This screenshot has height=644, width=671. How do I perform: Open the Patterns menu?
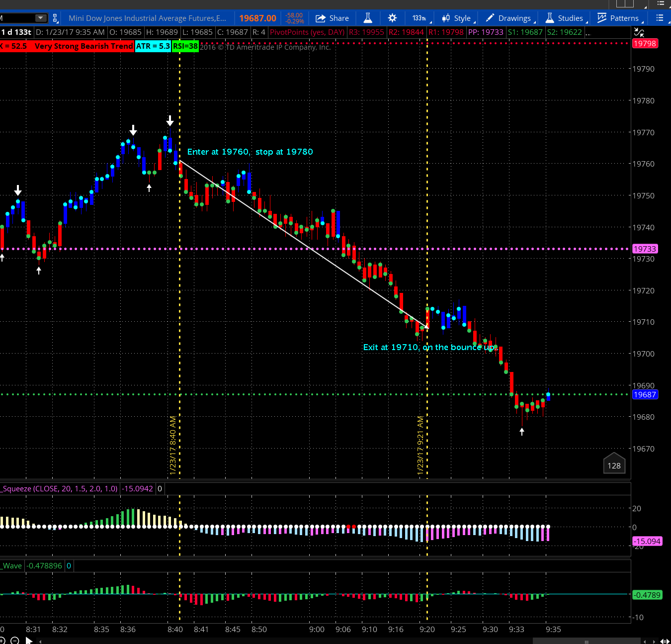pos(618,18)
